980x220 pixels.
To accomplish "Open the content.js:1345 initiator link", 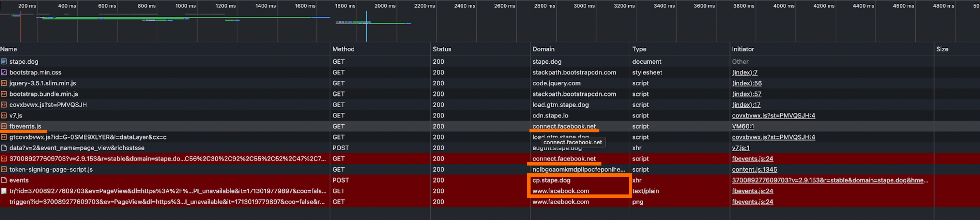I will pyautogui.click(x=754, y=169).
